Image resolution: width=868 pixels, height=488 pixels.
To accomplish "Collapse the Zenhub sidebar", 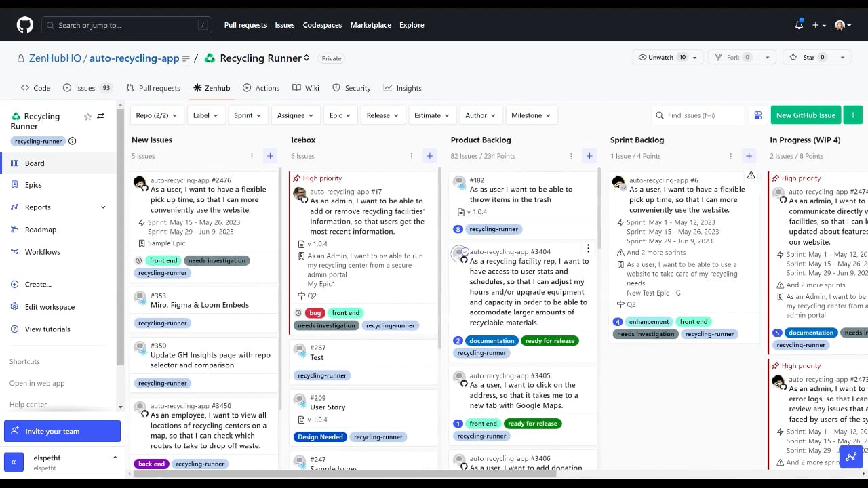I will [14, 462].
